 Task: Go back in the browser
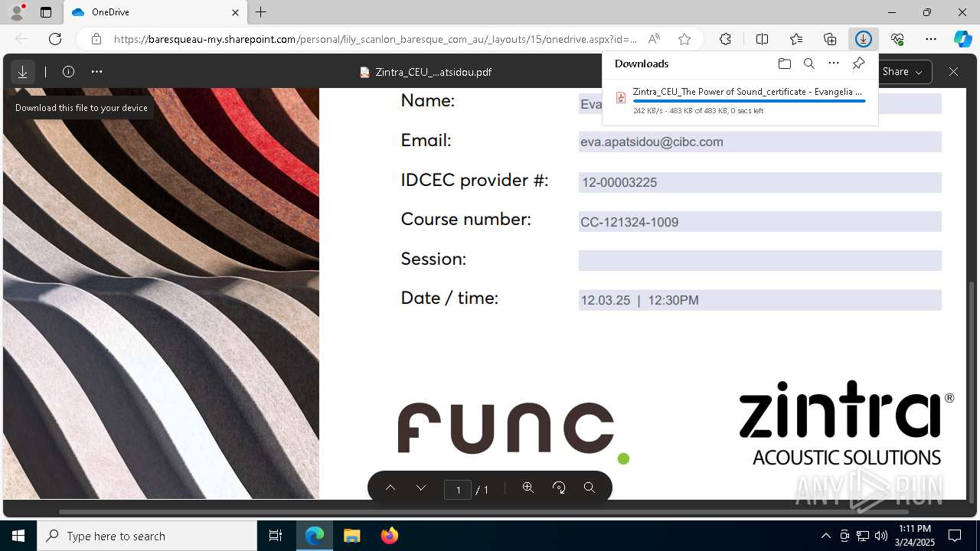coord(21,39)
